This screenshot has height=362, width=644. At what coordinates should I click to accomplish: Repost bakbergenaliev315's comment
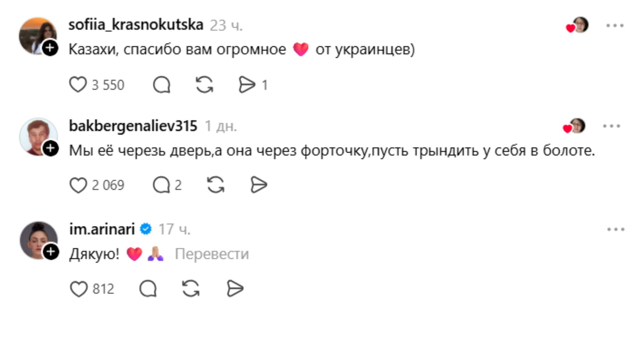point(216,185)
